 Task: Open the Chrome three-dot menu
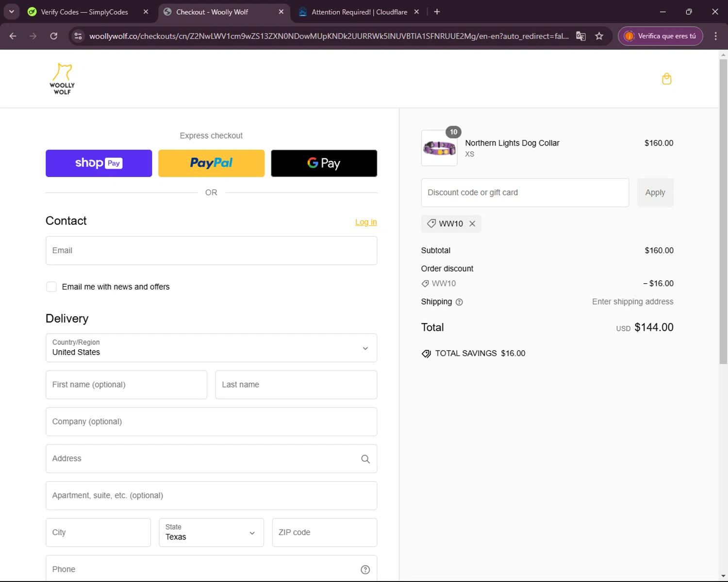click(715, 36)
